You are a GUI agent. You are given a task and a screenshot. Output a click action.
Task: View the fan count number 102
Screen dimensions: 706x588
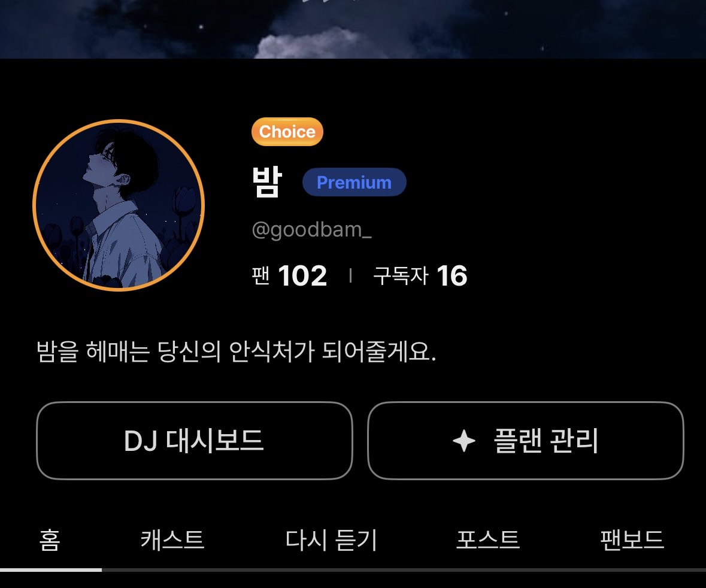(x=302, y=275)
